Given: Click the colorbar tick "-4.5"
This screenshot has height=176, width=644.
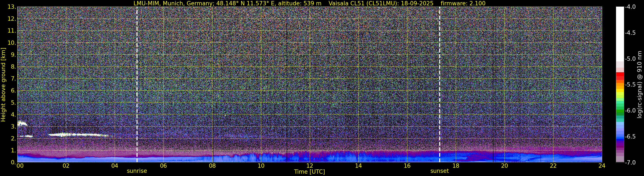Looking at the screenshot, I should tap(630, 33).
